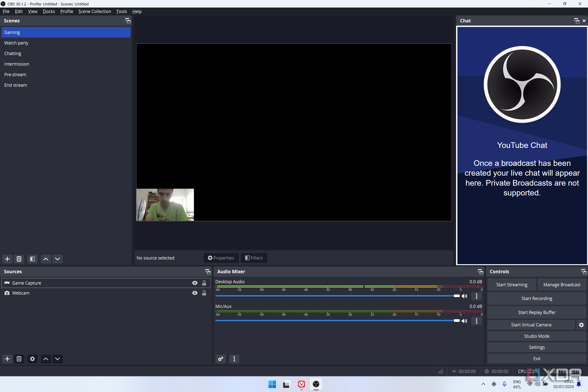Adjust Desktop Audio volume slider
Screen dimensions: 588x392
pos(338,296)
